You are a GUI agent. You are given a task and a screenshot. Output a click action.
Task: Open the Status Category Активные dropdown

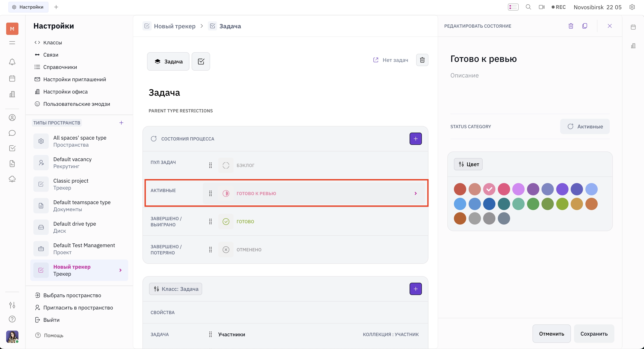[585, 126]
